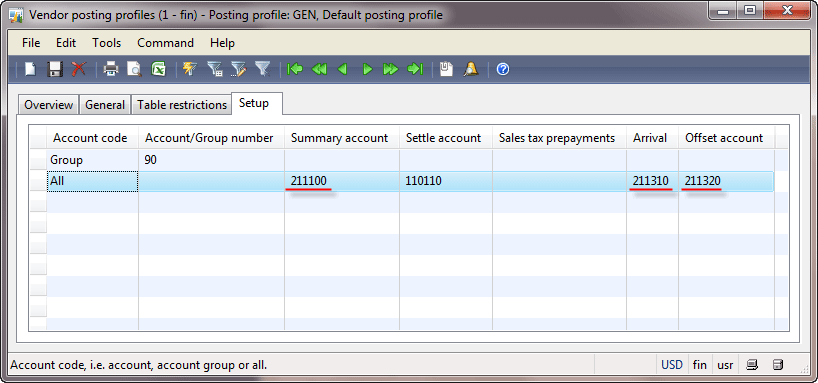The height and width of the screenshot is (383, 818).
Task: Go to previous record with the single left arrow
Action: tap(343, 69)
